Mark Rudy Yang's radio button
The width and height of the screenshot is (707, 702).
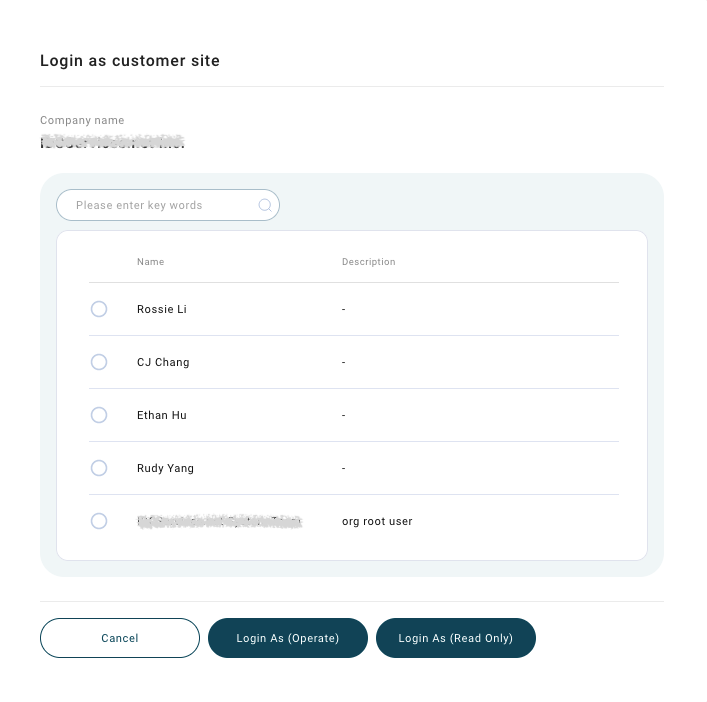point(99,468)
